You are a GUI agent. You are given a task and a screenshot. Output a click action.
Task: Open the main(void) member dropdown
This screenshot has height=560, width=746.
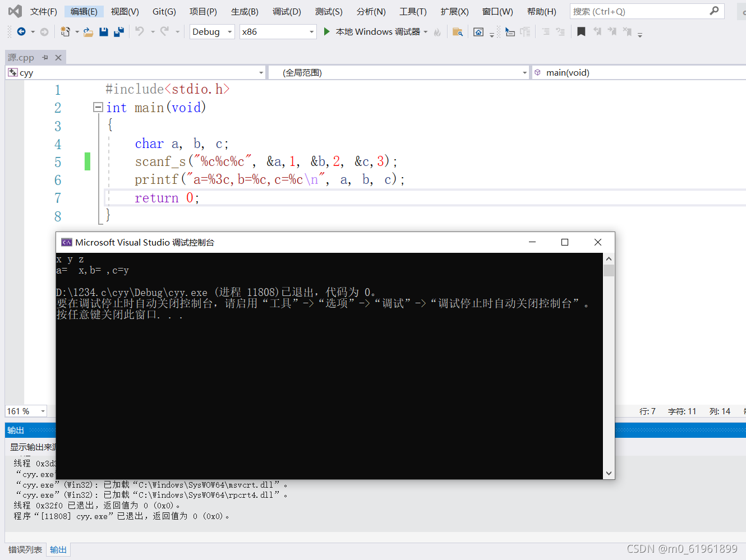[639, 73]
